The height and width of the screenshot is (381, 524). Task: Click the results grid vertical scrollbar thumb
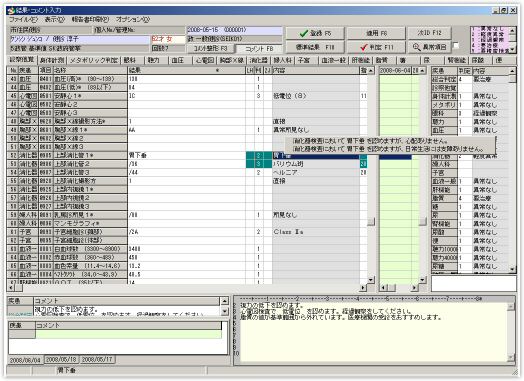(371, 222)
